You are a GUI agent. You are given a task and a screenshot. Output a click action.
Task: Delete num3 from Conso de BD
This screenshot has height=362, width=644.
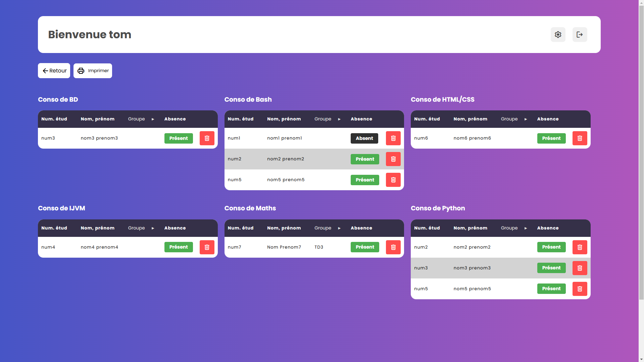[x=207, y=138]
